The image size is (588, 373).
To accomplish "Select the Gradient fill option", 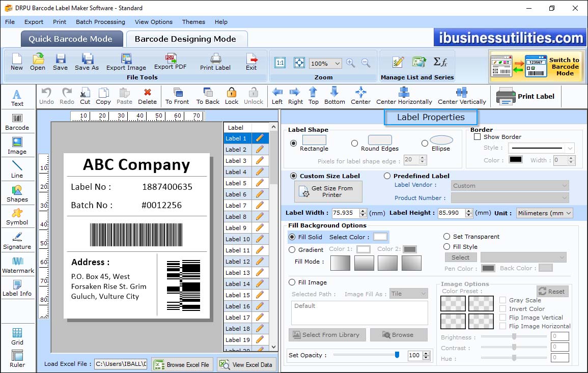I will click(x=292, y=250).
